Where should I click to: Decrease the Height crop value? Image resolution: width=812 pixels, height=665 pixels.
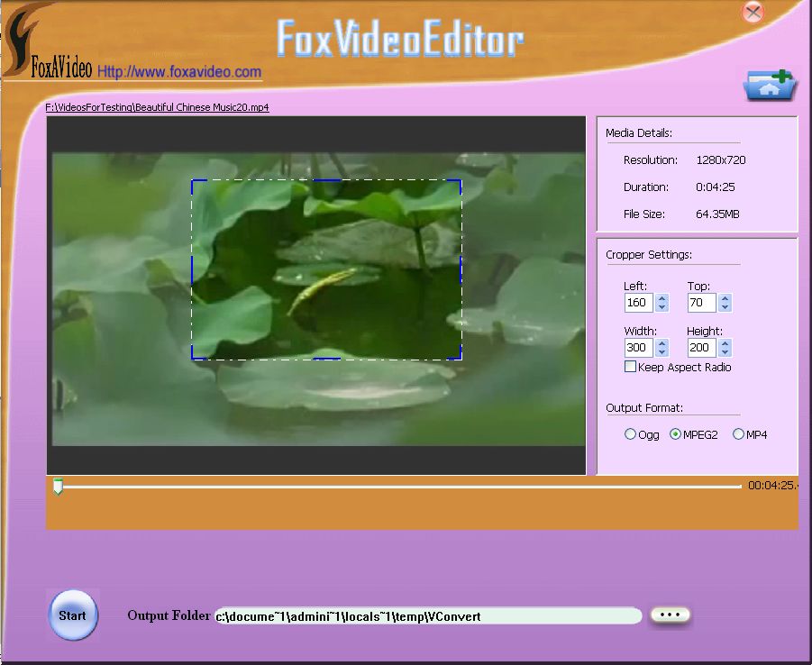(725, 352)
